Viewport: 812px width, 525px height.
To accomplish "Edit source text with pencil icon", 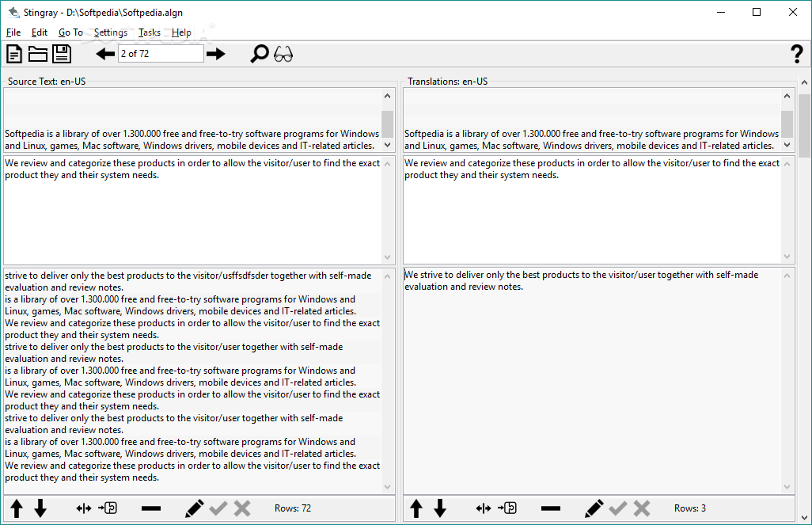I will pyautogui.click(x=194, y=508).
